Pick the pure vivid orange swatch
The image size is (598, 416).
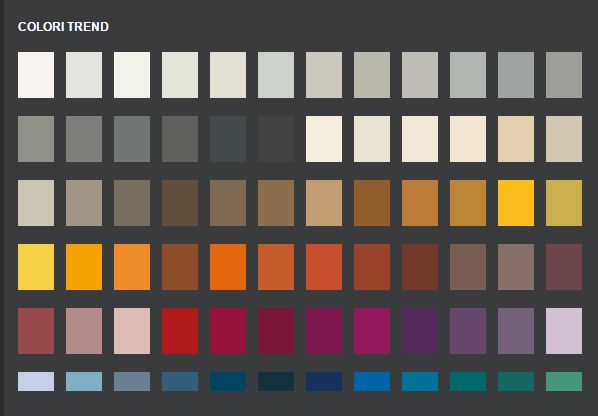[228, 267]
